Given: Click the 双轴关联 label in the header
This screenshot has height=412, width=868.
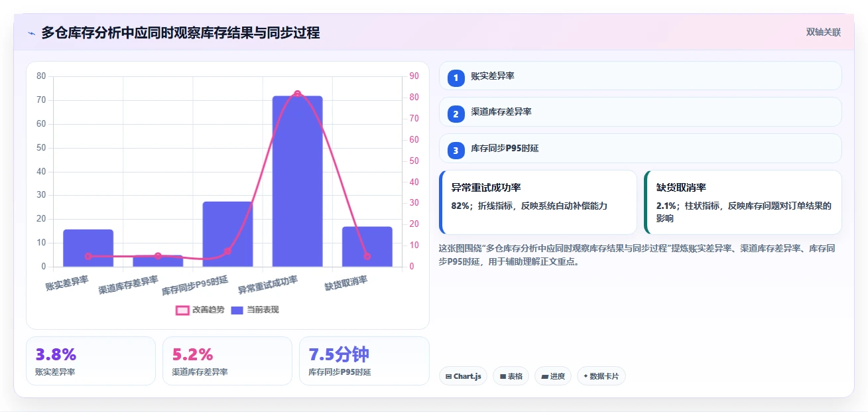Looking at the screenshot, I should pyautogui.click(x=823, y=32).
